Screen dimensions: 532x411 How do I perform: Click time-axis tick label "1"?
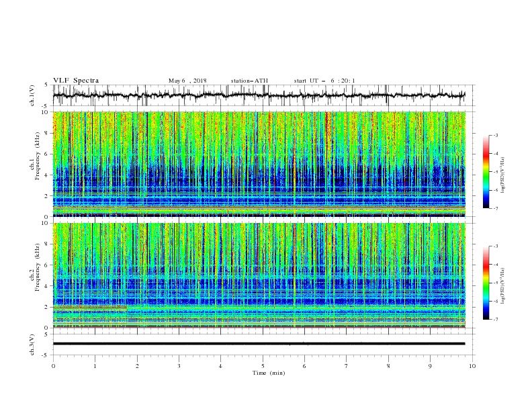tap(95, 366)
